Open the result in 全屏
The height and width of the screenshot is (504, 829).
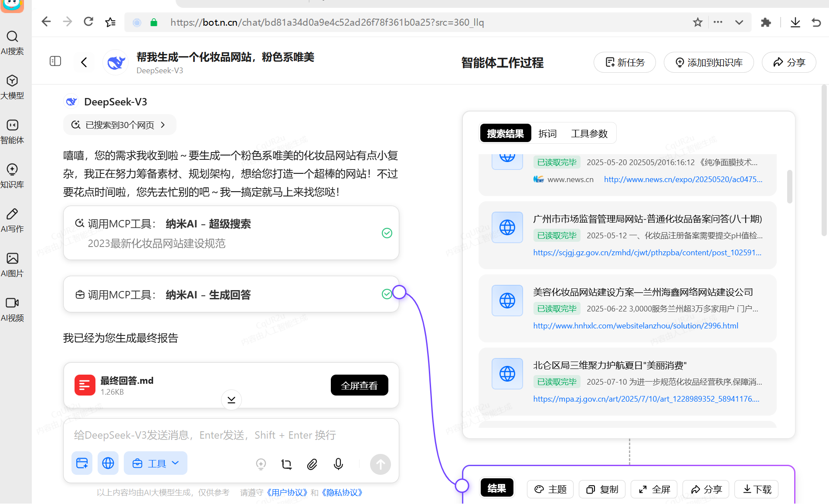tap(654, 489)
